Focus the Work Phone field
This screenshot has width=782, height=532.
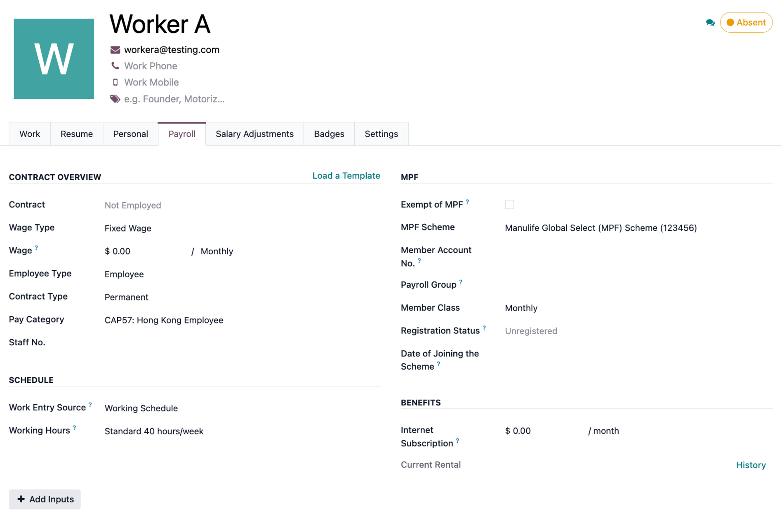tap(151, 66)
